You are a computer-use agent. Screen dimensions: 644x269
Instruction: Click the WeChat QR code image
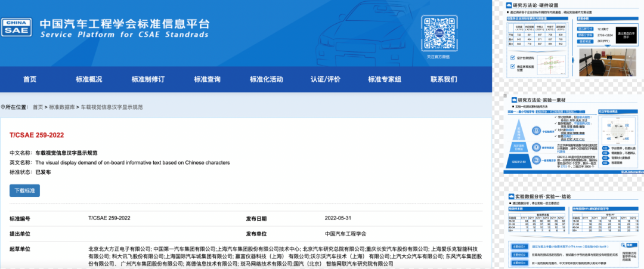(x=439, y=33)
